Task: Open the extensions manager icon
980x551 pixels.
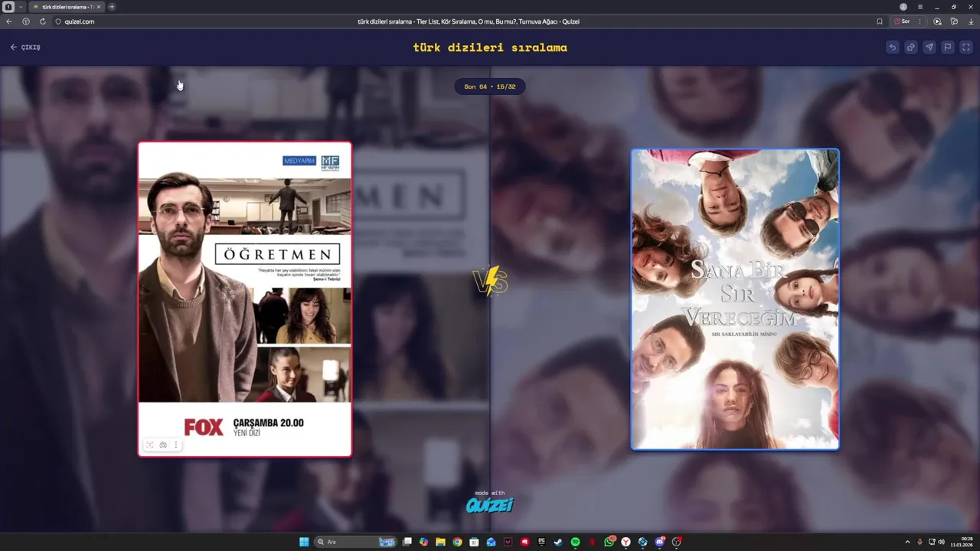Action: [x=954, y=21]
